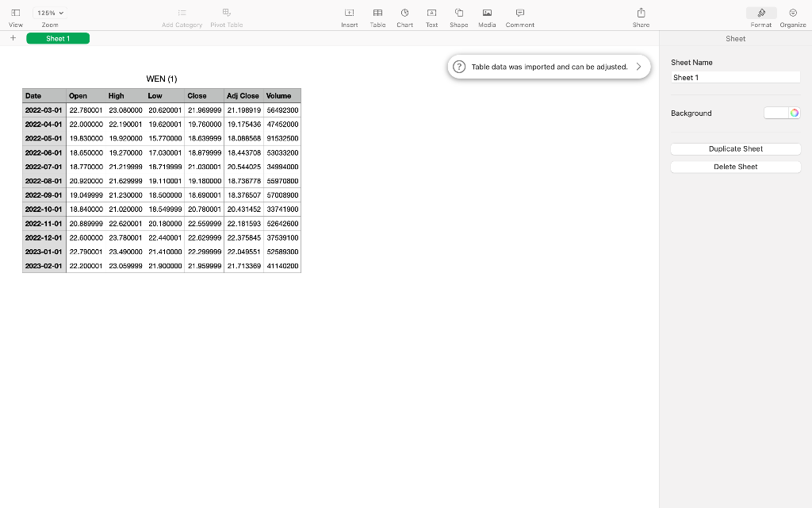Select cell with adj close 21.713369
812x508 pixels.
(x=244, y=266)
